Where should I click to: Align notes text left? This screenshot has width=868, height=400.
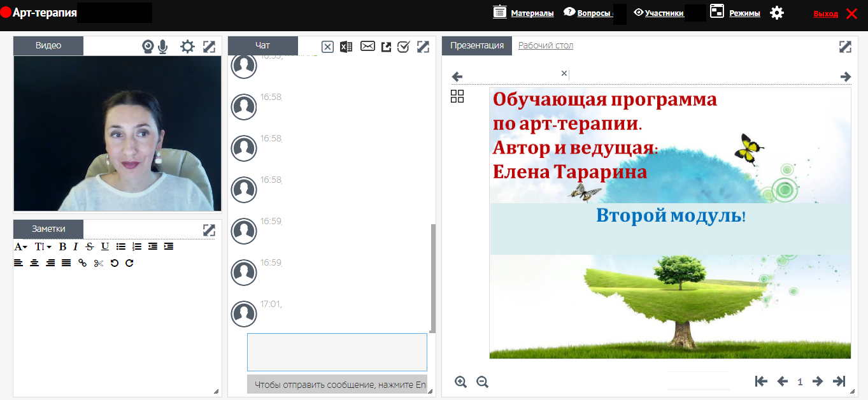coord(18,263)
